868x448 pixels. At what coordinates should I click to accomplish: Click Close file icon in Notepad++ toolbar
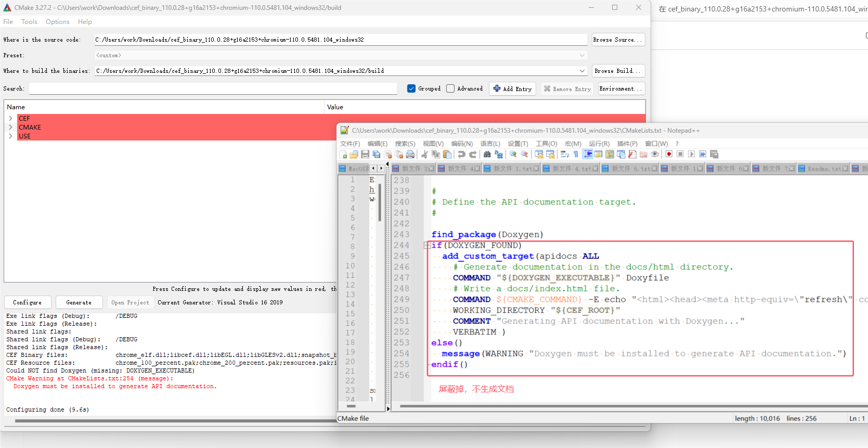point(387,154)
